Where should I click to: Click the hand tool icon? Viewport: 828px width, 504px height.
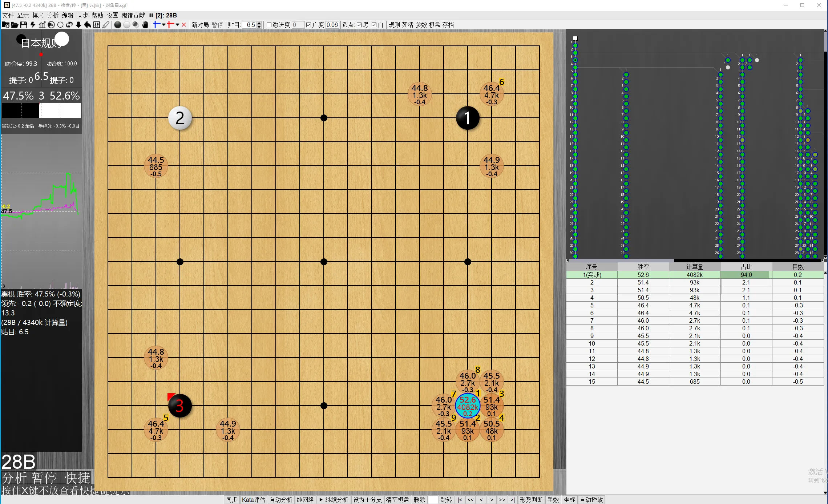(145, 25)
